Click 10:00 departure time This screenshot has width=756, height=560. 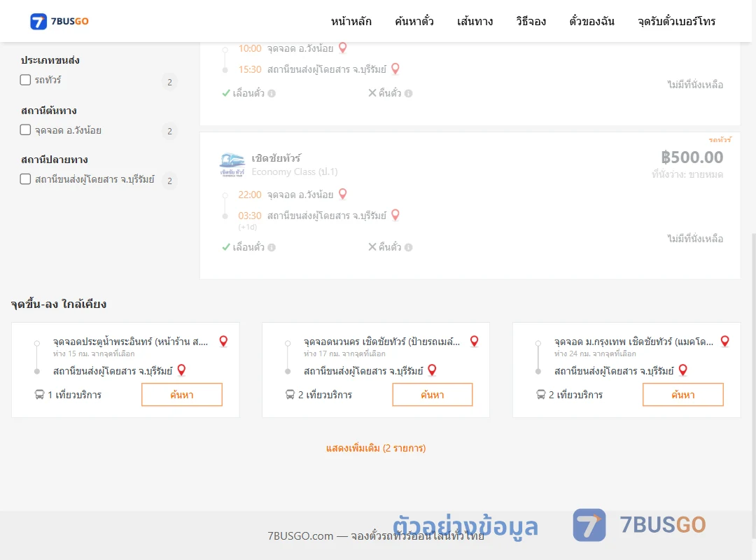[x=250, y=49]
